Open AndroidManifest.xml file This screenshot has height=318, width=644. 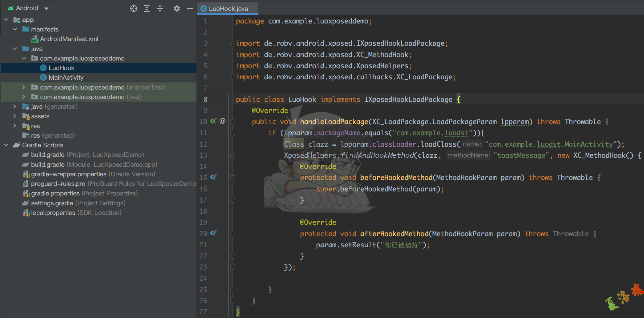click(69, 39)
